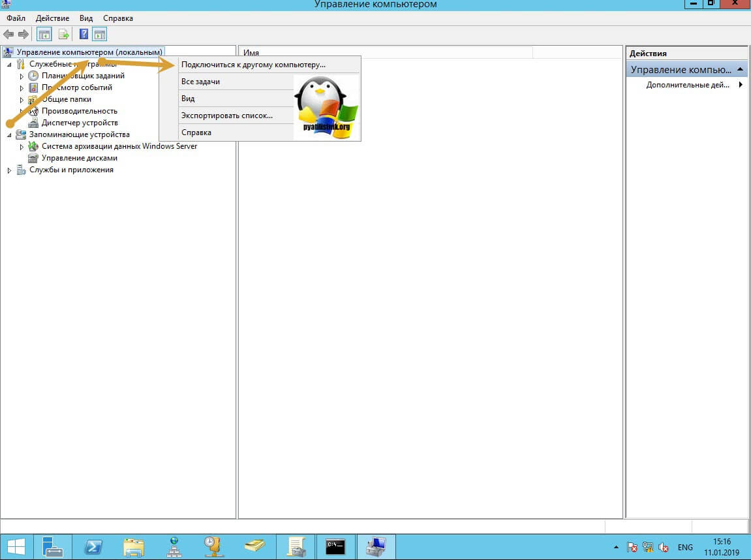The height and width of the screenshot is (560, 751).
Task: Select Диспетчер устройств in the tree
Action: pyautogui.click(x=80, y=123)
